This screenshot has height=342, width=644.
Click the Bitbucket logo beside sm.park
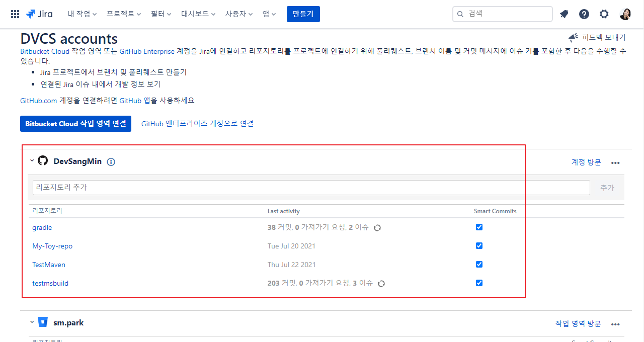[43, 322]
